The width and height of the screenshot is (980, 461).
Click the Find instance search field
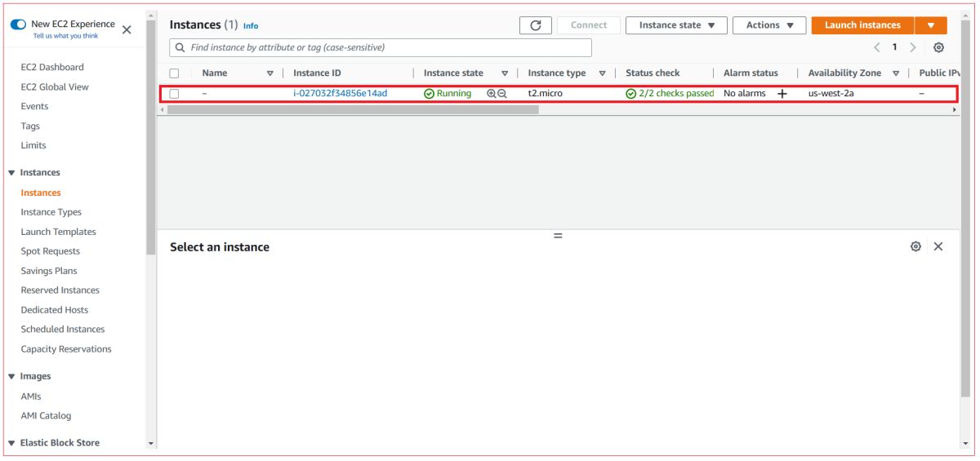pos(381,47)
